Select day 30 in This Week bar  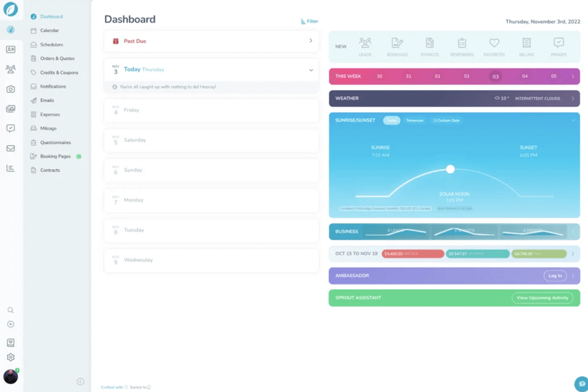[x=380, y=76]
